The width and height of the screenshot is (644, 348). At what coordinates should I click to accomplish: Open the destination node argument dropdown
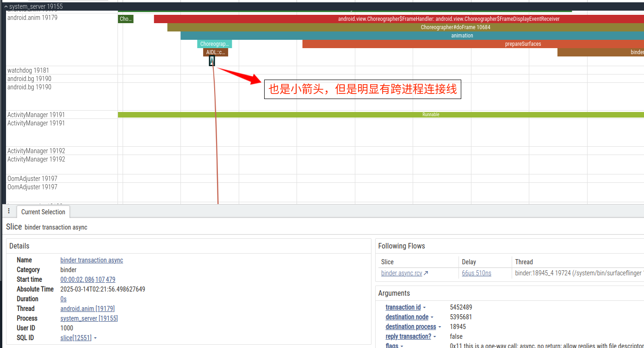pos(409,317)
